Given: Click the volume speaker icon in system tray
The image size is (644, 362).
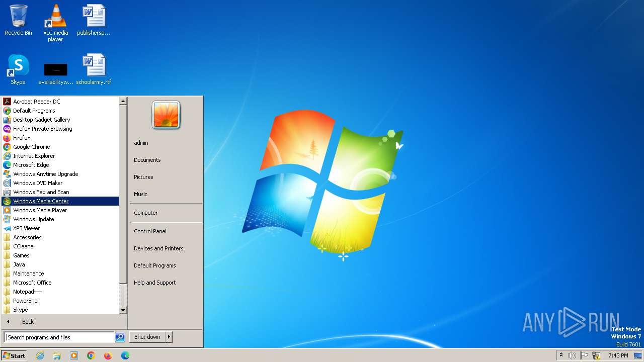Looking at the screenshot, I should 572,355.
